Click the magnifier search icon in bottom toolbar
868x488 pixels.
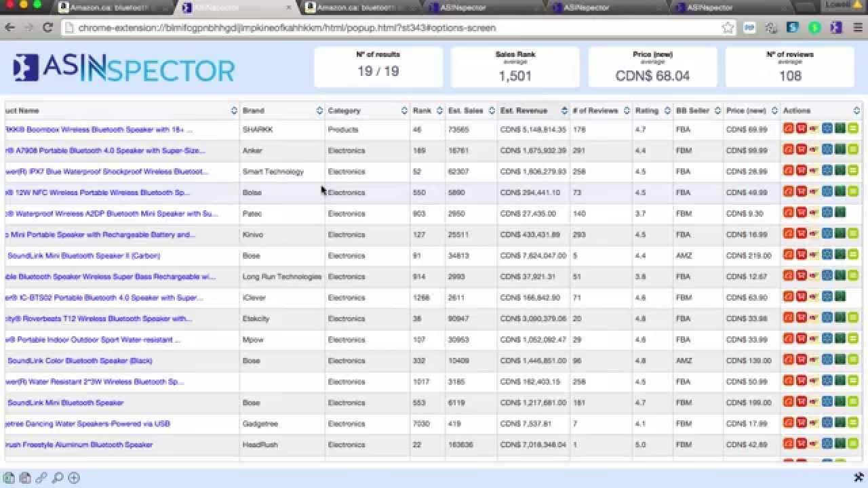click(x=58, y=478)
